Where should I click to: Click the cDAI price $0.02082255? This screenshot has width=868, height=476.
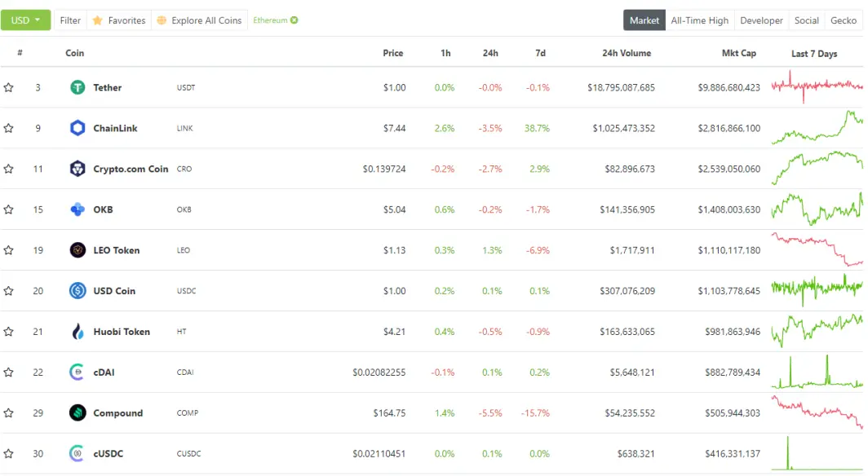tap(379, 372)
